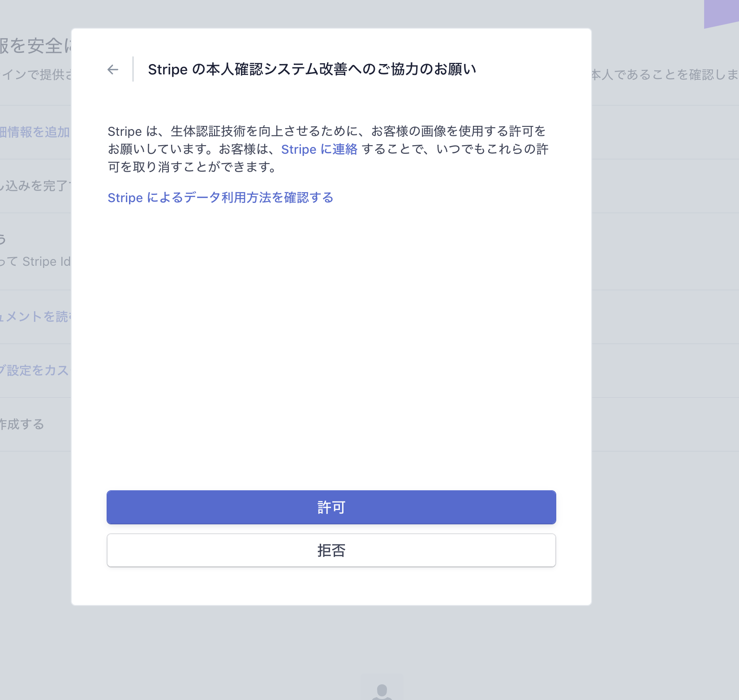The width and height of the screenshot is (739, 700).
Task: Open the Stripe に連絡 link
Action: click(319, 149)
